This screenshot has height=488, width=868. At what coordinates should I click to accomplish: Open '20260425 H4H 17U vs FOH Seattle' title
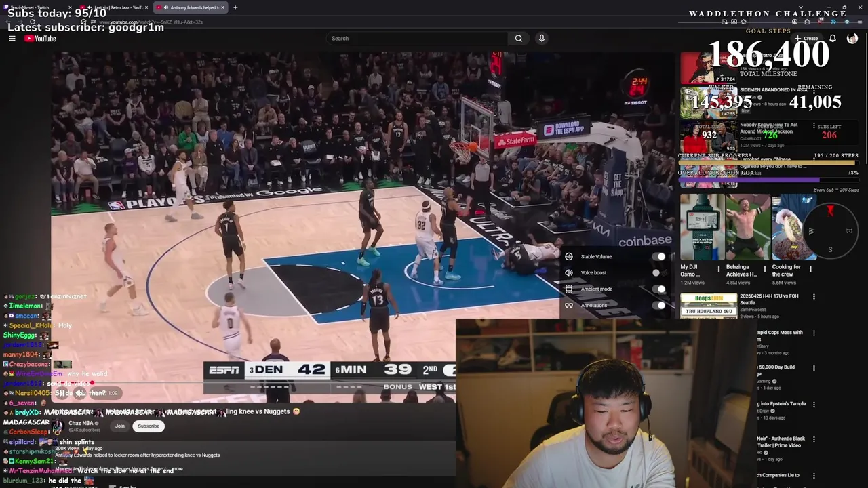tap(769, 300)
